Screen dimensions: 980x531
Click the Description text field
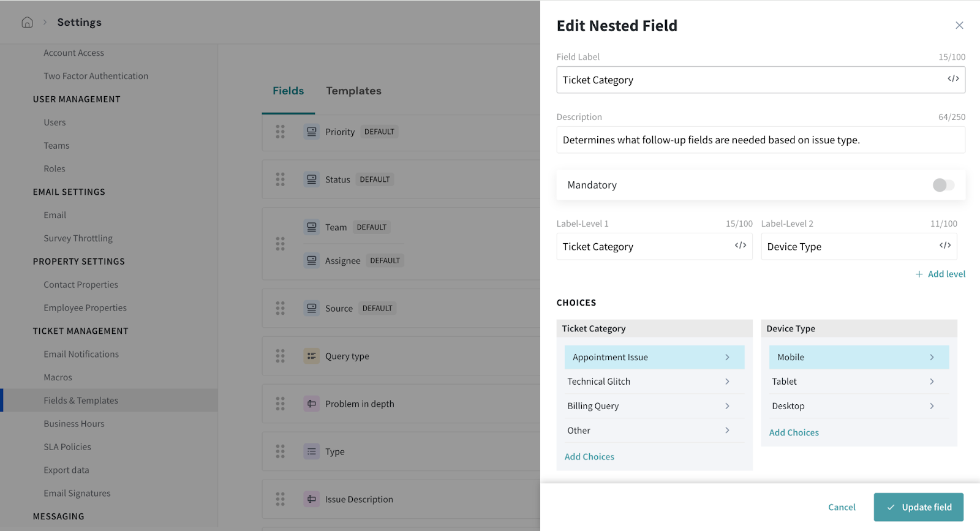coord(760,140)
